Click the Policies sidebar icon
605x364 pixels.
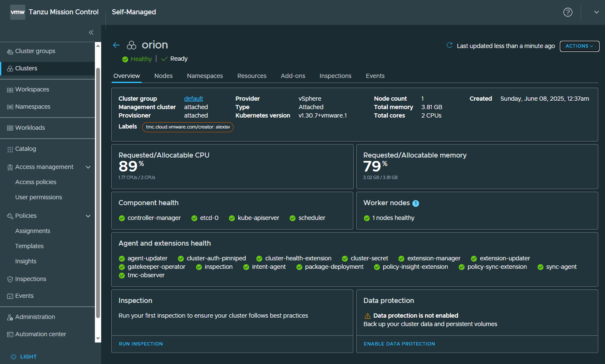[x=10, y=216]
